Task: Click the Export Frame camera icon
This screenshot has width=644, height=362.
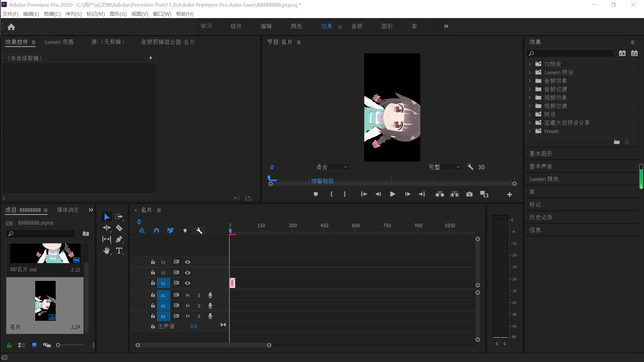Action: click(x=469, y=194)
